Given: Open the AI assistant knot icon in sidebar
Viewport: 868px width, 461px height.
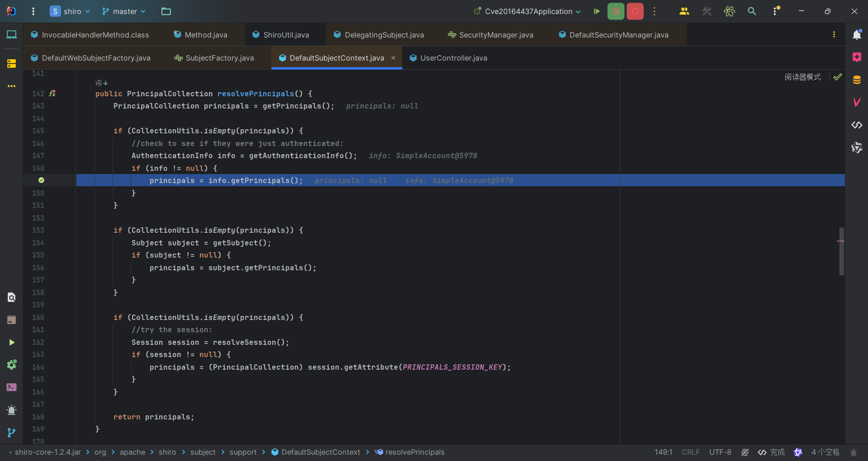Looking at the screenshot, I should [857, 147].
